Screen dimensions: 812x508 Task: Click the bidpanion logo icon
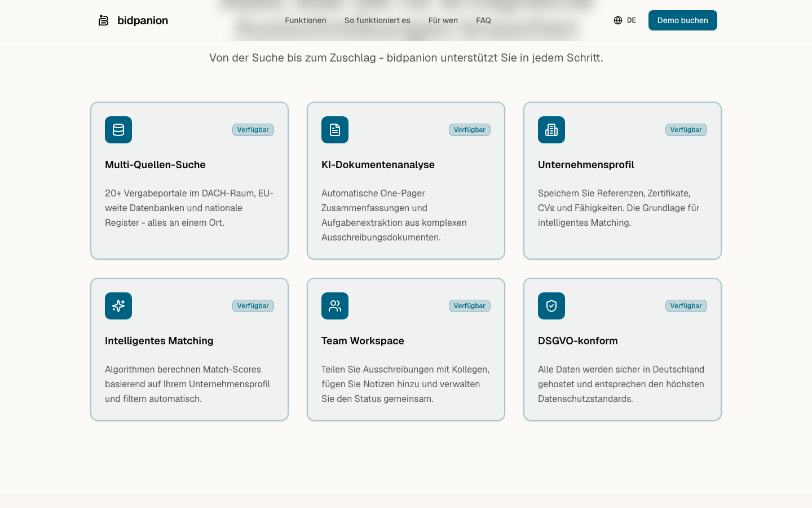103,20
